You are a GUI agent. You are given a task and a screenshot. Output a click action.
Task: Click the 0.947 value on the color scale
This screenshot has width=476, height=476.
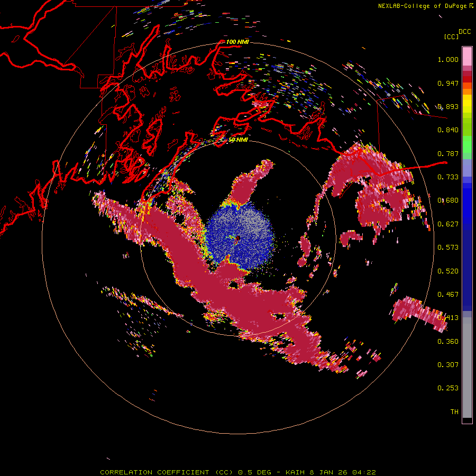(448, 83)
